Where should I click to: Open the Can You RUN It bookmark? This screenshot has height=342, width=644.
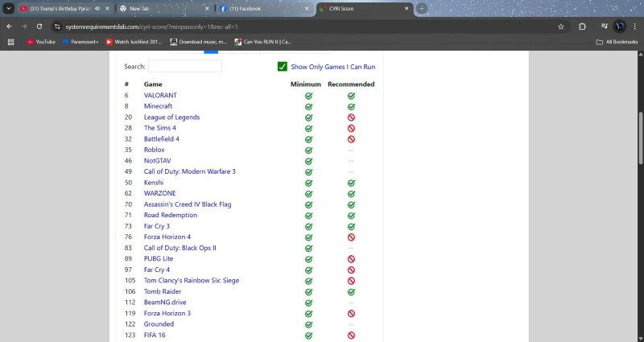(263, 42)
